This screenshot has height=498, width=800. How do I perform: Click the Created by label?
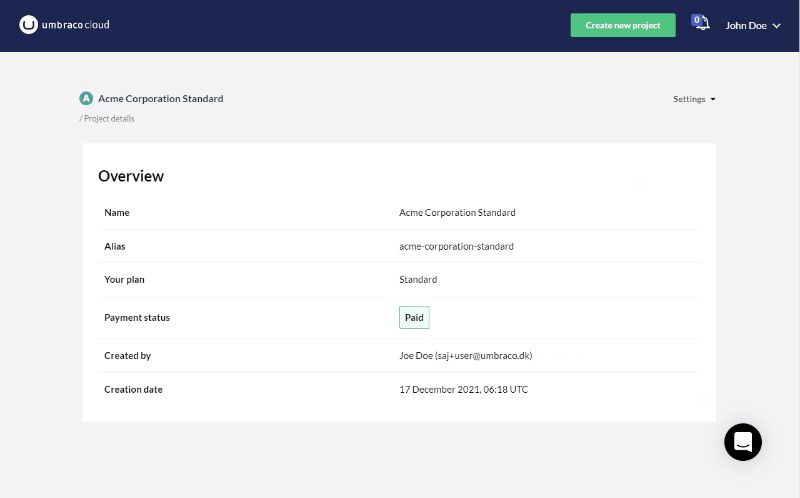(128, 356)
